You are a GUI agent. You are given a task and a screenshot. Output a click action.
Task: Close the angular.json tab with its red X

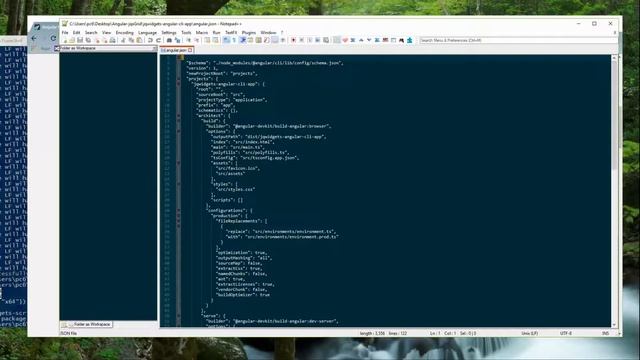(x=190, y=50)
